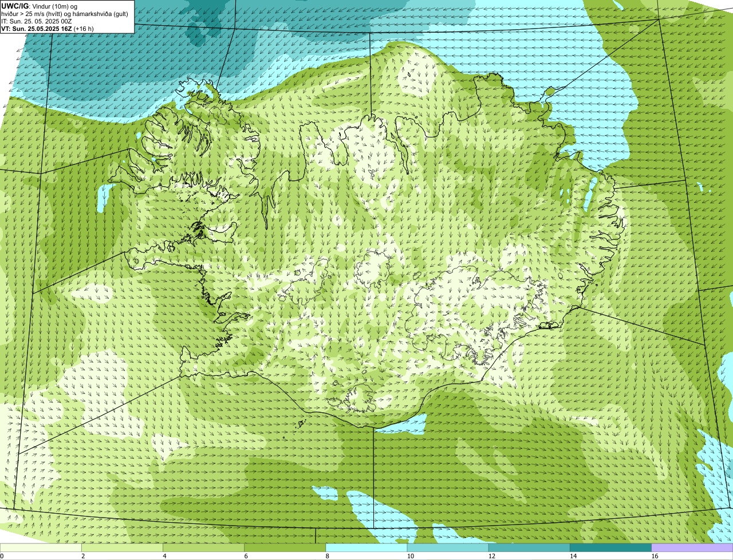Click the legend label '6'

tap(246, 556)
